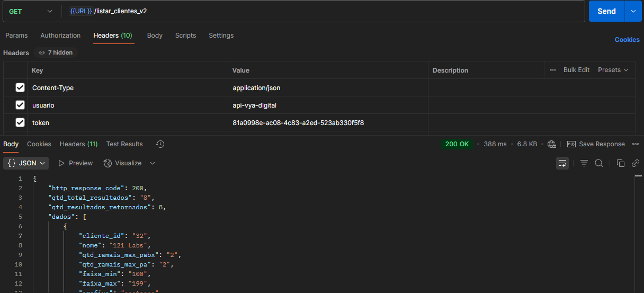Click the link icon in response toolbar
The image size is (644, 293).
(x=636, y=163)
